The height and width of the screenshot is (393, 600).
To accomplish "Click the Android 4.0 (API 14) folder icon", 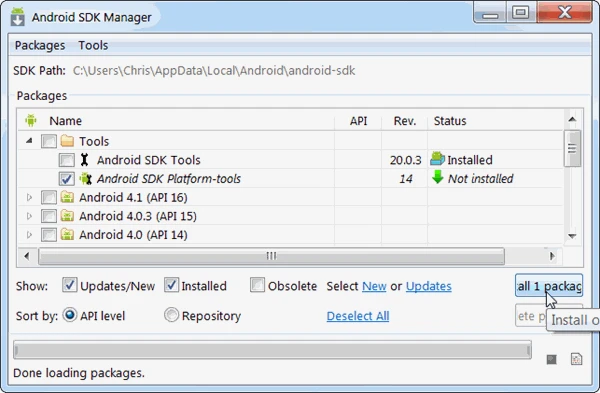I will pyautogui.click(x=67, y=235).
